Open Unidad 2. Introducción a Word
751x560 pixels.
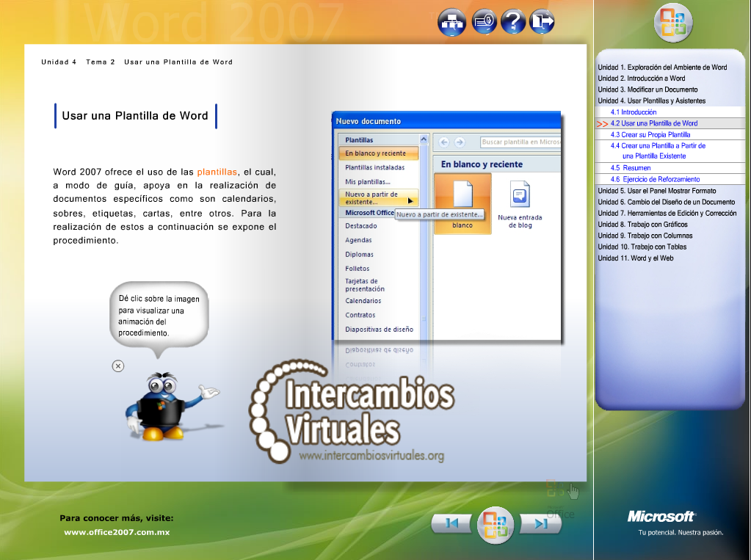(x=642, y=79)
